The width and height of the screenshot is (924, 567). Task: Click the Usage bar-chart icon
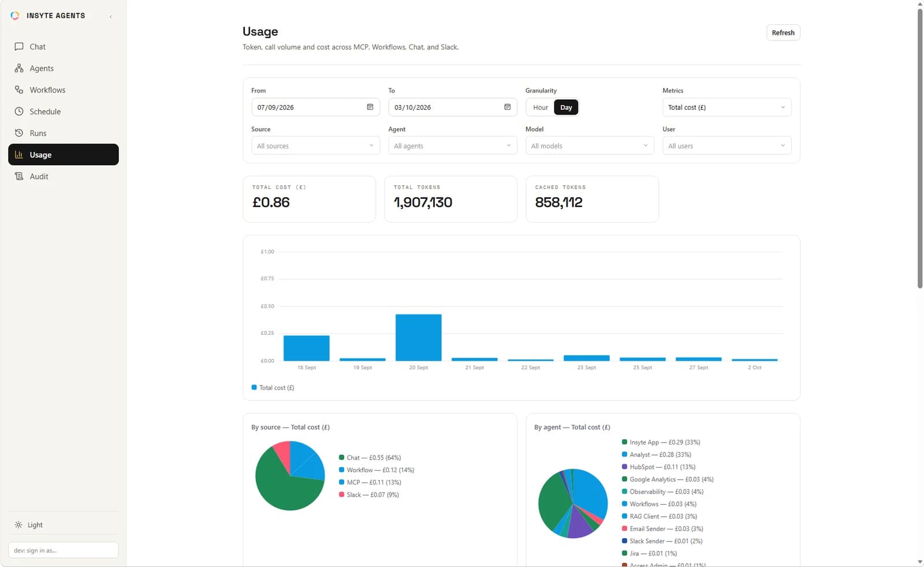click(x=19, y=155)
